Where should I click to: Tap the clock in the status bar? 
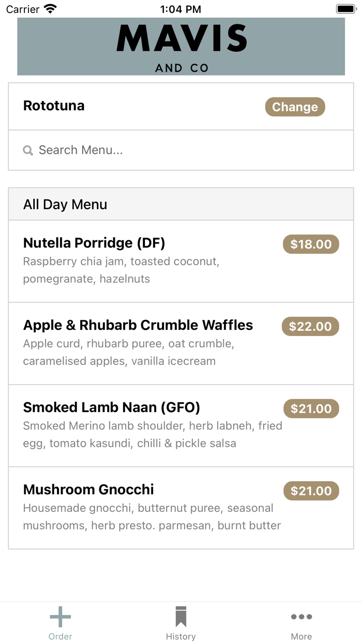pyautogui.click(x=180, y=9)
